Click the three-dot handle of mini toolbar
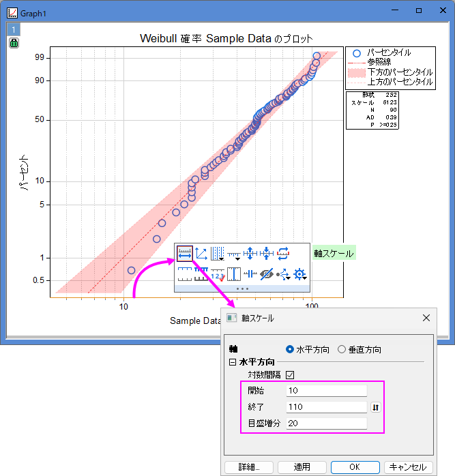This screenshot has width=455, height=476. click(242, 288)
